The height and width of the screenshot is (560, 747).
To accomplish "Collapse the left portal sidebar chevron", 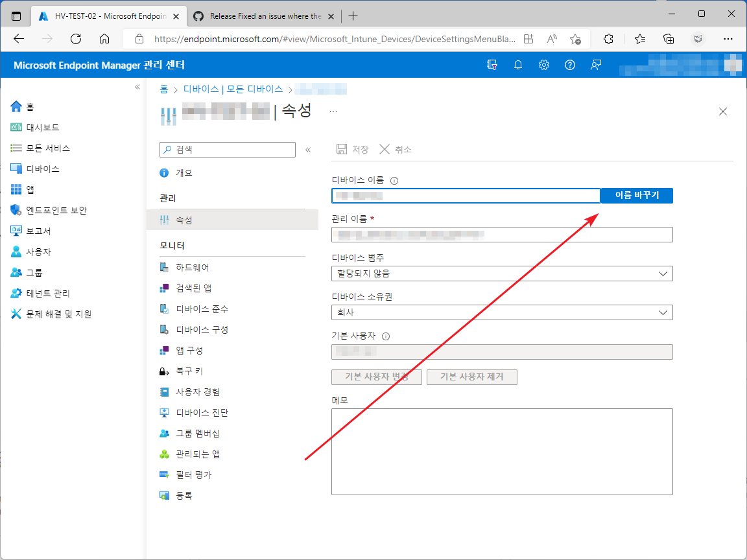I will tap(137, 87).
